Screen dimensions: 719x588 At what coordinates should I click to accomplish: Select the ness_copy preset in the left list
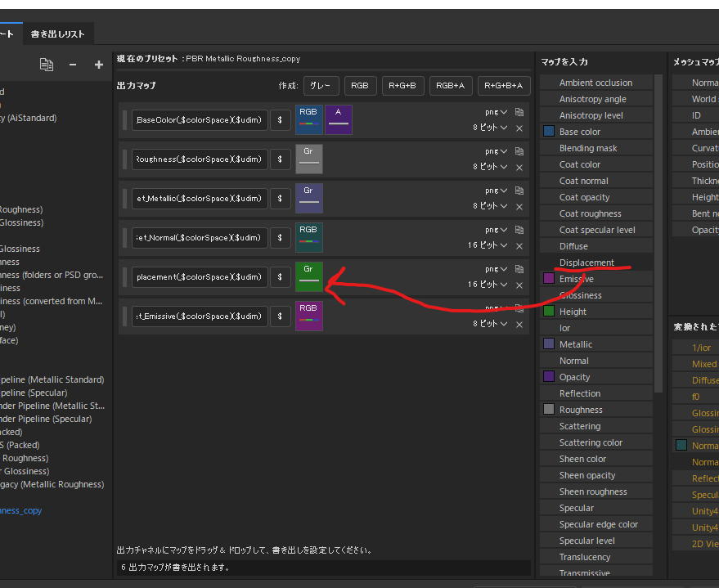tap(20, 510)
